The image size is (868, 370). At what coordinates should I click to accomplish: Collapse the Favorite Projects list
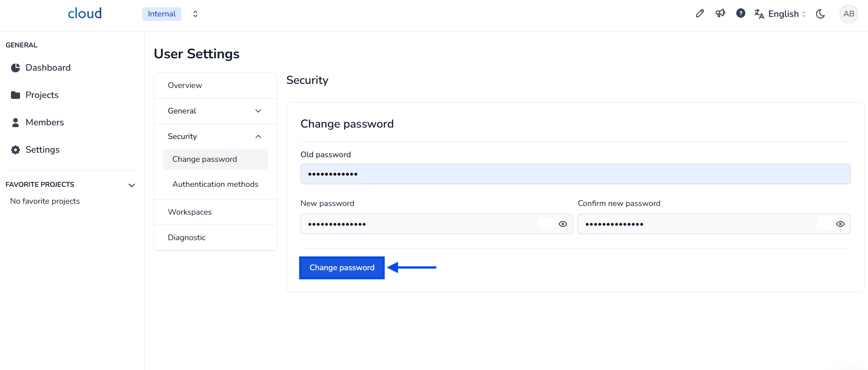[x=132, y=185]
